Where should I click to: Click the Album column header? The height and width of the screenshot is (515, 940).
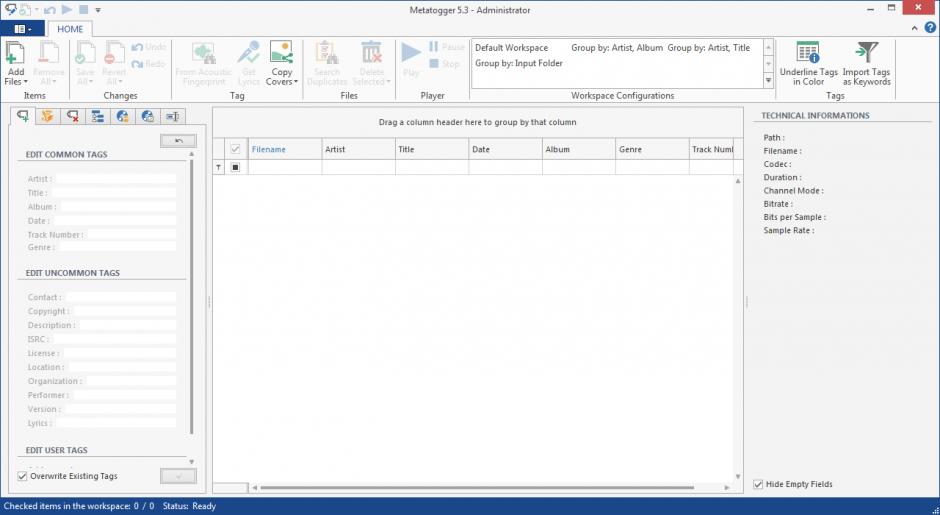point(579,149)
